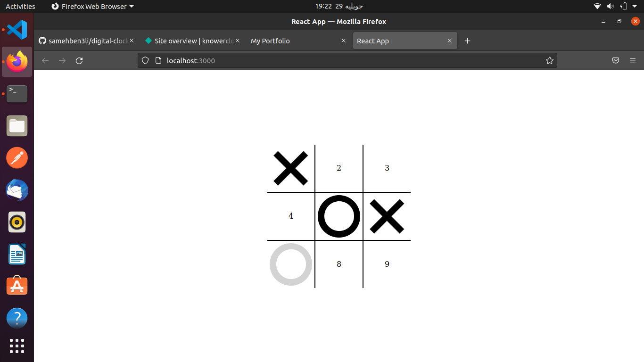Open Thunderbird mail from dock

pos(17,190)
